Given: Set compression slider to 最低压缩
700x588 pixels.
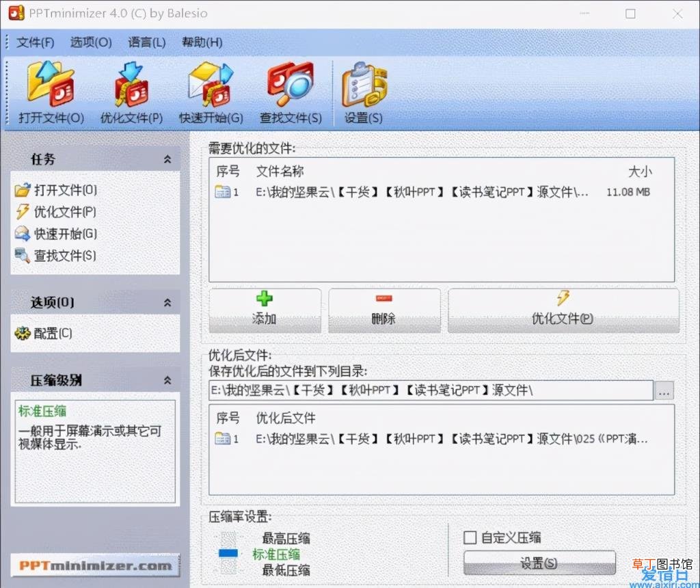Looking at the screenshot, I should 286,570.
